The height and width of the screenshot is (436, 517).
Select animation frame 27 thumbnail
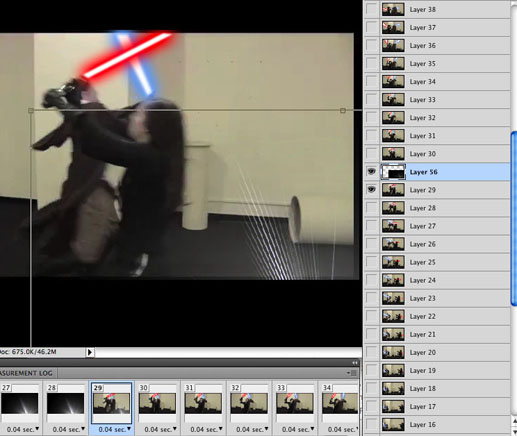pos(19,403)
